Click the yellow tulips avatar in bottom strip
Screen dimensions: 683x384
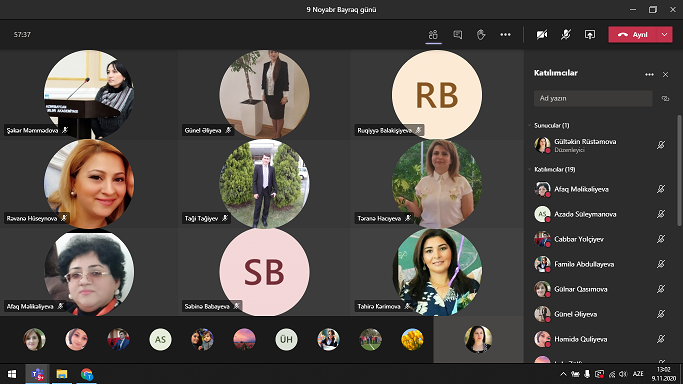coord(412,339)
